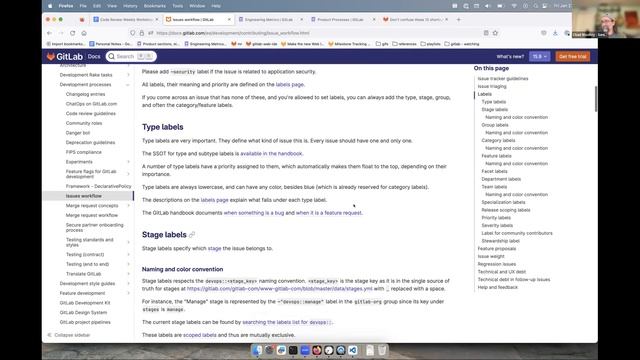Viewport: 640px width, 360px height.
Task: Open Firefox from the Dock
Action: pyautogui.click(x=317, y=350)
